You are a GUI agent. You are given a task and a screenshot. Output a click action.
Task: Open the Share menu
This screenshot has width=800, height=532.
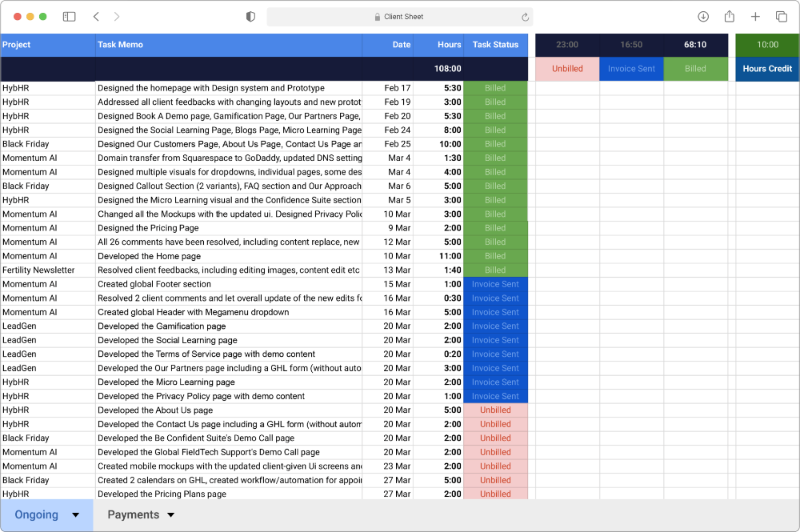[729, 16]
